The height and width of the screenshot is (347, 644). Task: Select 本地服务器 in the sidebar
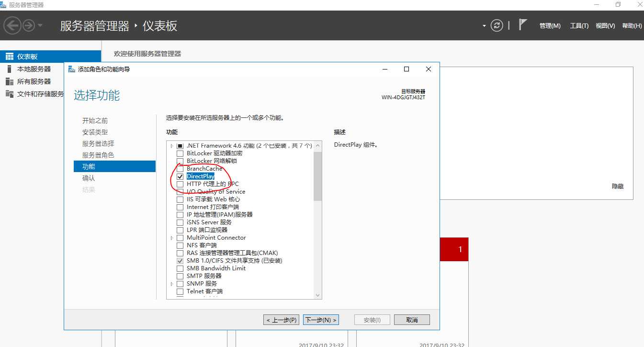point(34,69)
